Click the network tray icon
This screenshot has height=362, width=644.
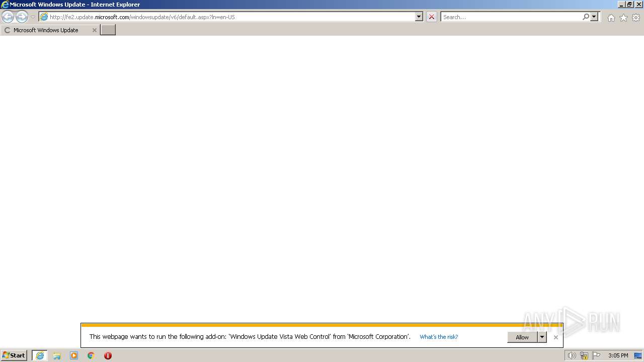[584, 355]
